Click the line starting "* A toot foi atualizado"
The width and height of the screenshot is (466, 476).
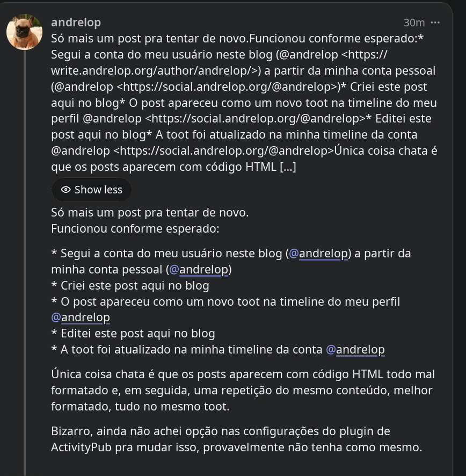[x=218, y=349]
